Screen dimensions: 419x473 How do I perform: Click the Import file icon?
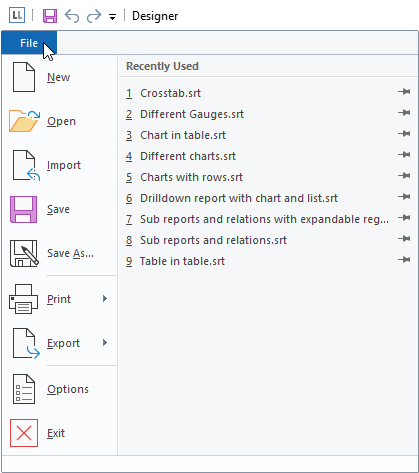pos(26,165)
